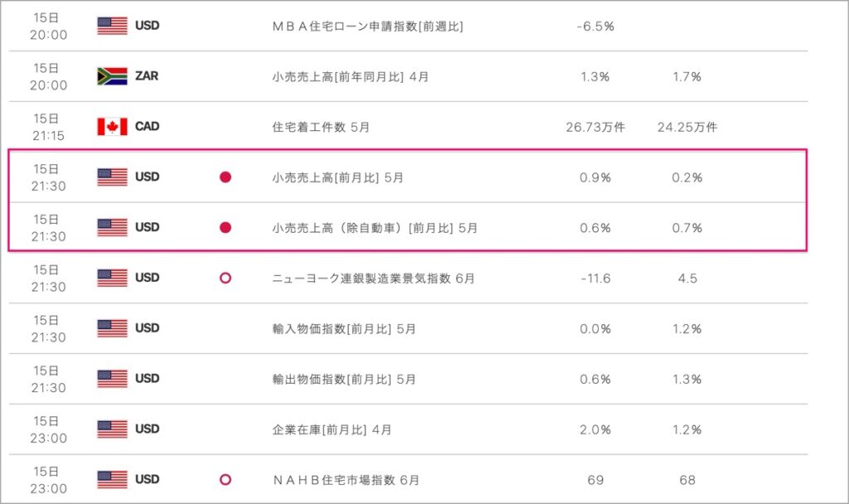The image size is (849, 504).
Task: Click the CAD currency label
Action: [148, 126]
